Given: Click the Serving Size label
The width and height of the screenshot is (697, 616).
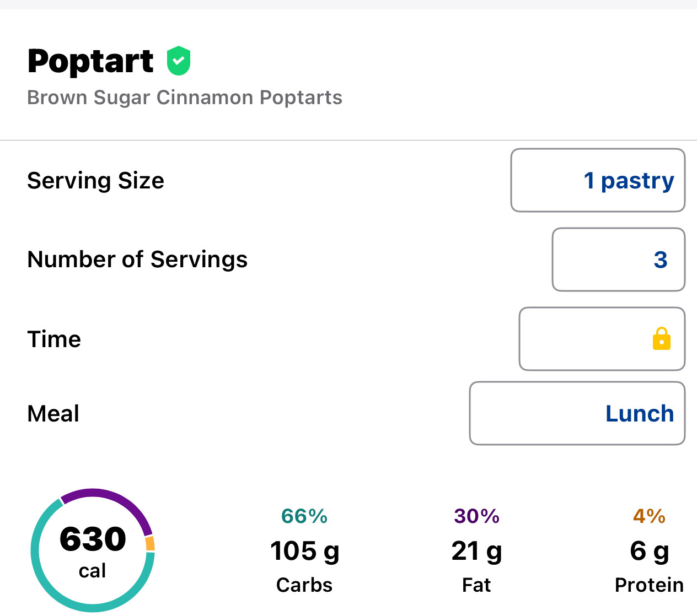Looking at the screenshot, I should point(95,181).
